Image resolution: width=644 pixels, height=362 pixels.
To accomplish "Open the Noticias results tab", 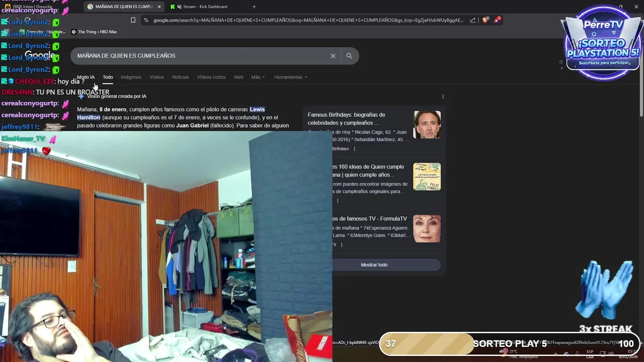I will (x=180, y=77).
